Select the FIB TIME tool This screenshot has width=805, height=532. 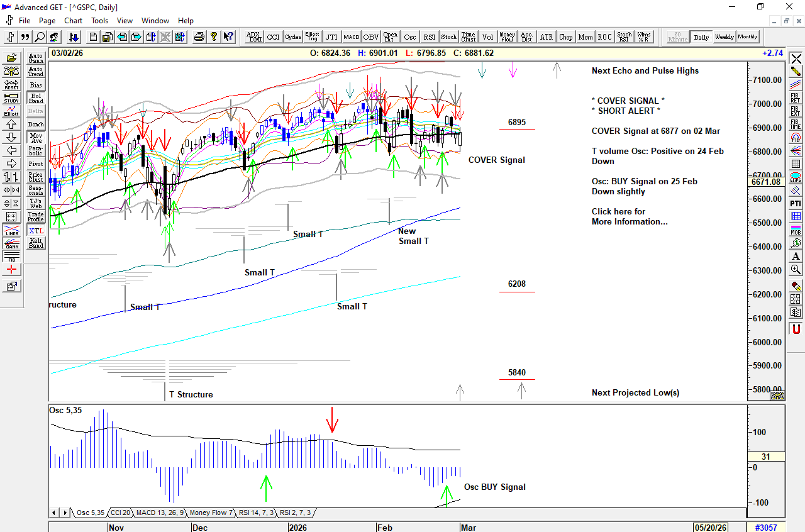(x=796, y=124)
